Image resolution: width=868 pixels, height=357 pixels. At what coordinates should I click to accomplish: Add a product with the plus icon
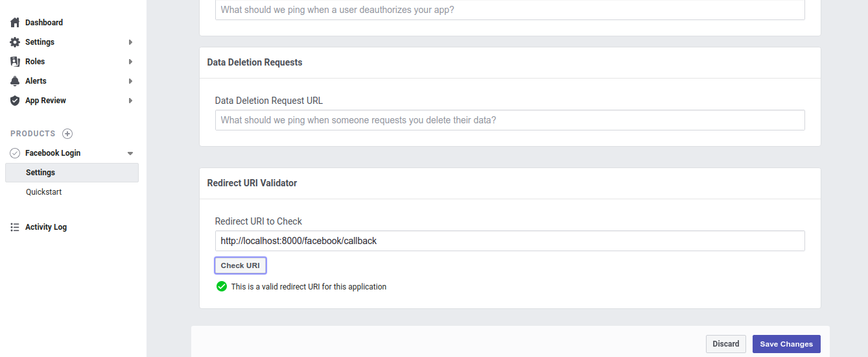[x=67, y=134]
